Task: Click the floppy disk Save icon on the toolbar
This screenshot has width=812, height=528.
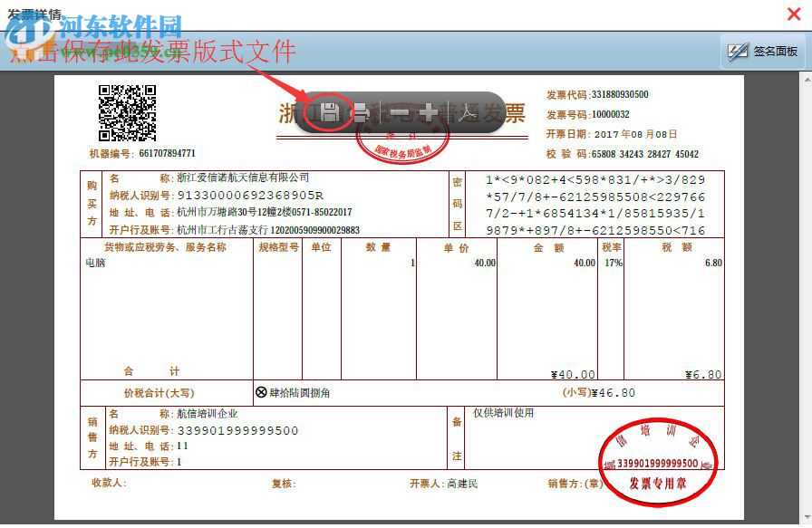Action: (x=328, y=112)
